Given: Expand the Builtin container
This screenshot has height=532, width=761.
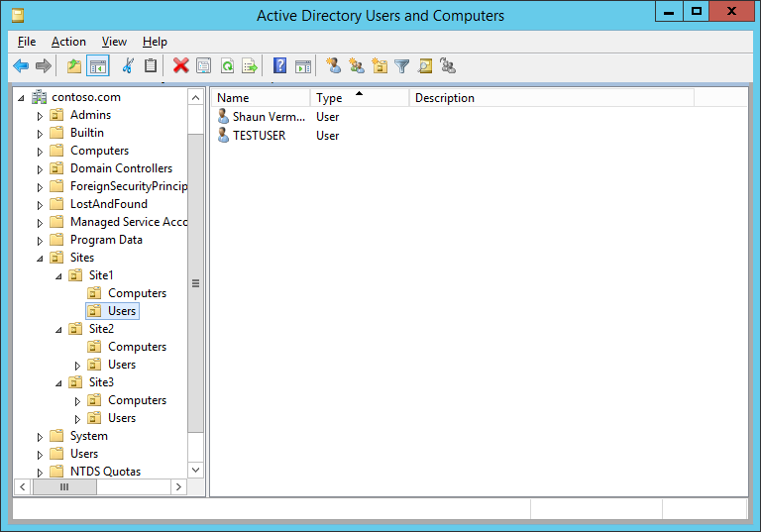Looking at the screenshot, I should (x=40, y=134).
